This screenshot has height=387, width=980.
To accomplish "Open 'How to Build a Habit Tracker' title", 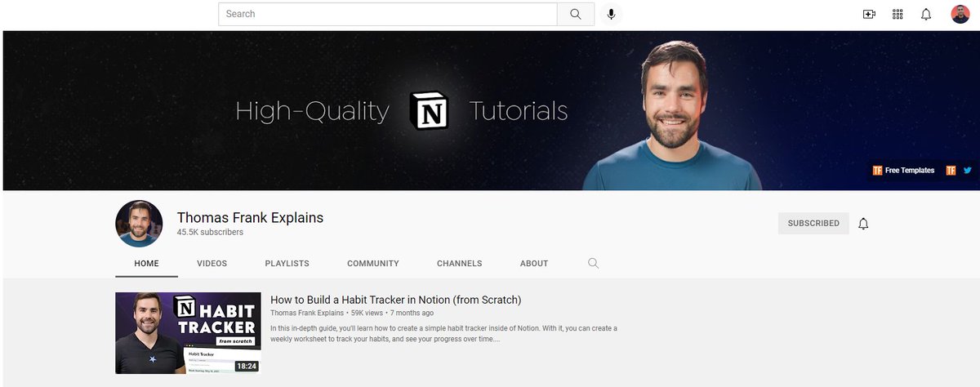I will 395,300.
